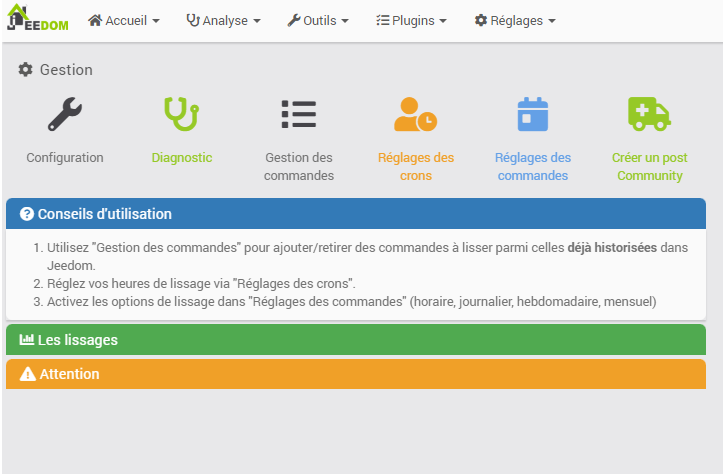723x474 pixels.
Task: Click the Jeedom logo
Action: [37, 18]
